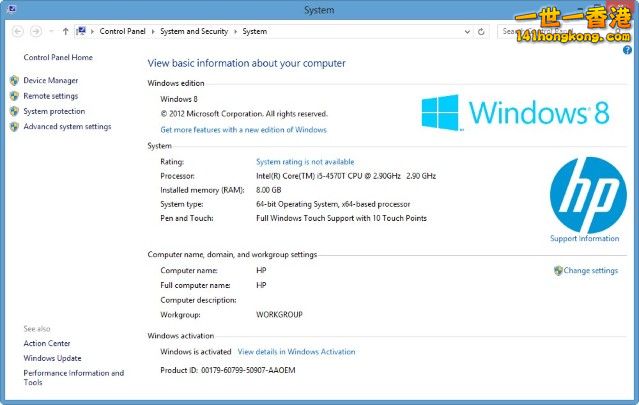639x405 pixels.
Task: Click System protection shield icon
Action: tap(14, 111)
